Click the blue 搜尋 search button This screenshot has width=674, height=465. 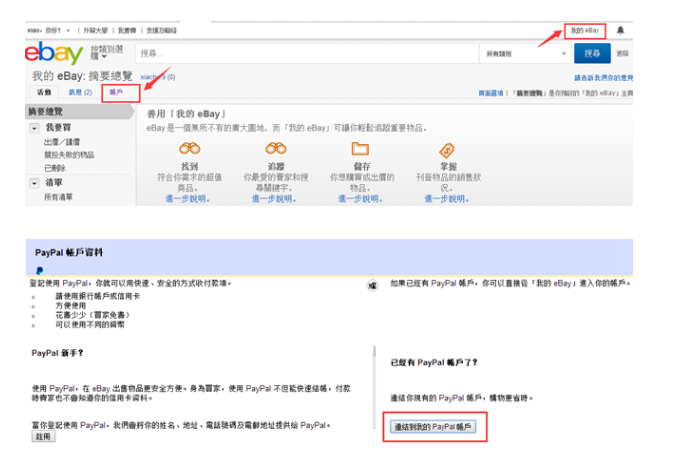pyautogui.click(x=592, y=53)
